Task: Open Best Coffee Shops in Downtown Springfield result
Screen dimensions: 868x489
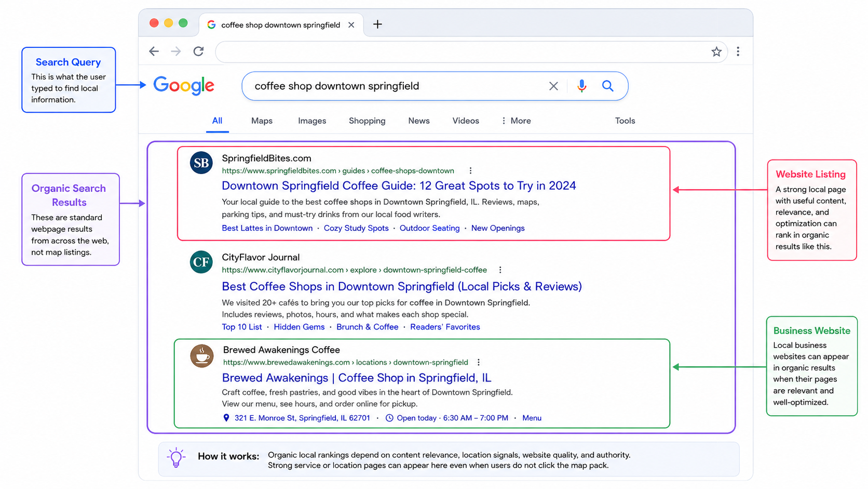Action: (x=402, y=287)
